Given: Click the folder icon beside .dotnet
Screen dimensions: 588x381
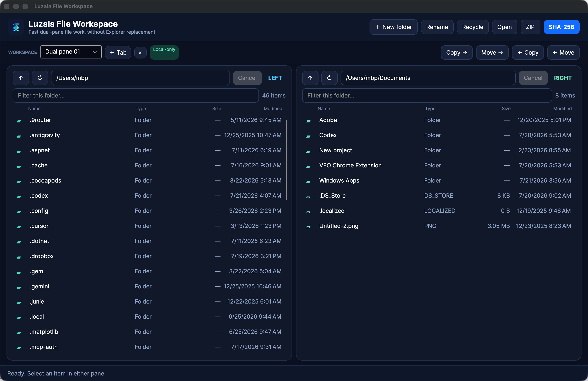Looking at the screenshot, I should [19, 242].
